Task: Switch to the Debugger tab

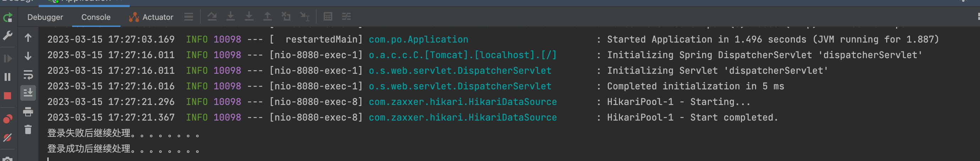Action: click(45, 17)
